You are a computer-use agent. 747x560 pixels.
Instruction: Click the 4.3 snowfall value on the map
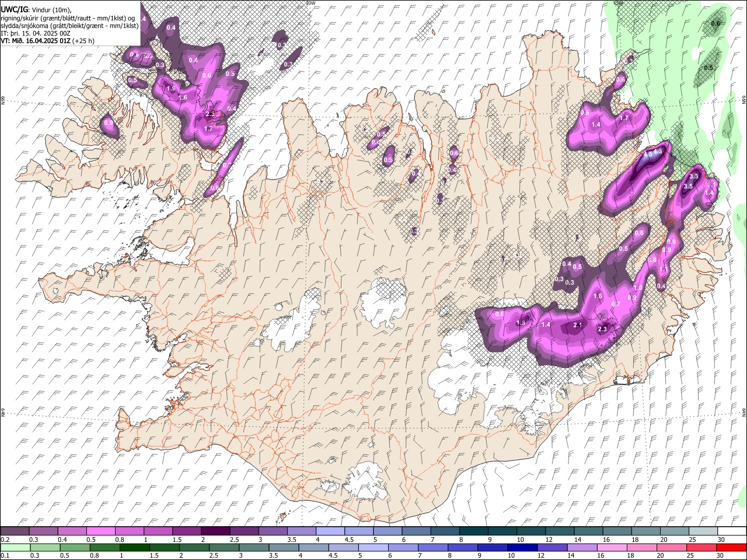click(658, 152)
